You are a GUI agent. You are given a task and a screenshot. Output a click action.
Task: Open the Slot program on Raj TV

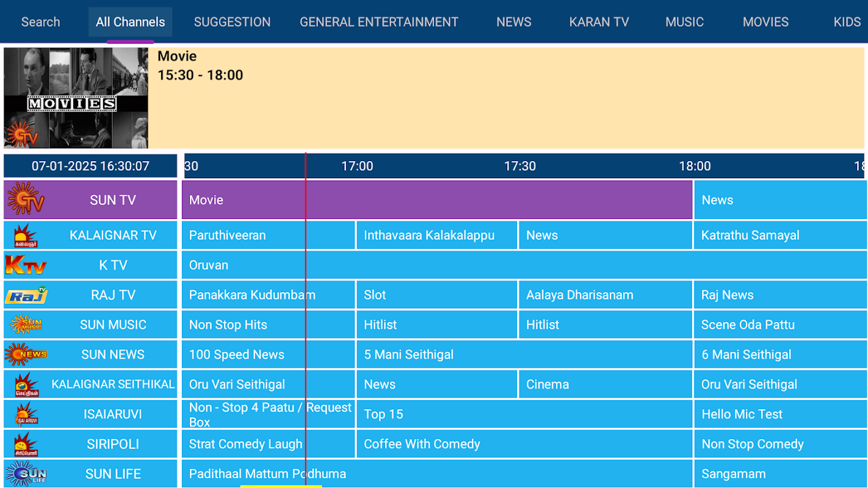tap(437, 295)
